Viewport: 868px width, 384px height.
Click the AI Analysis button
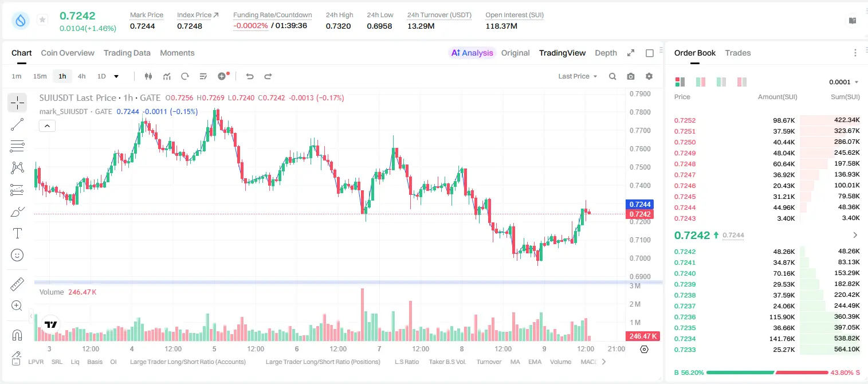472,53
